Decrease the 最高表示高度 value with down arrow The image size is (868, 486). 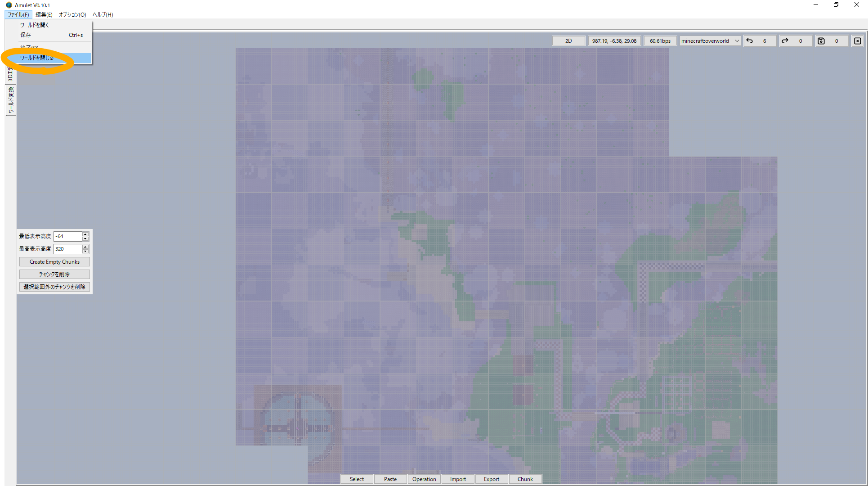click(85, 251)
